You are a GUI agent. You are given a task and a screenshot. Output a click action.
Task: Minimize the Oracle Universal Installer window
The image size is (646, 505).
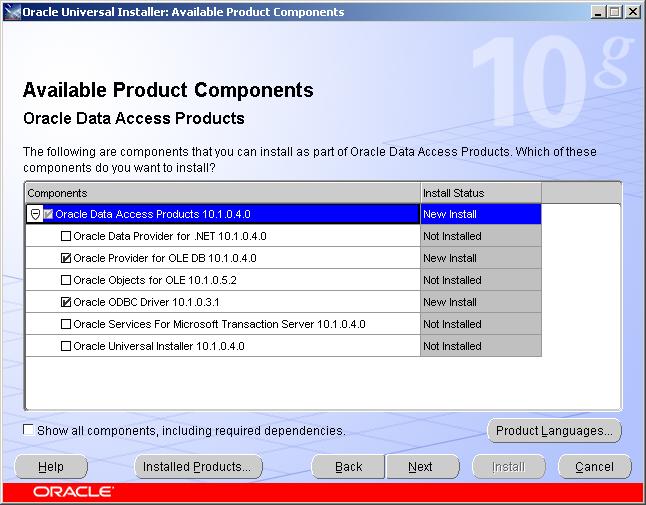pyautogui.click(x=597, y=12)
